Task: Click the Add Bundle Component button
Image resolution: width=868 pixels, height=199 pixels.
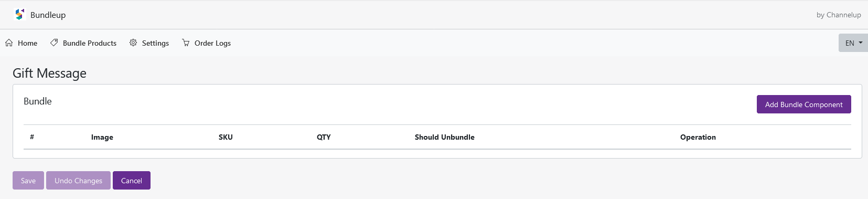Action: 803,104
